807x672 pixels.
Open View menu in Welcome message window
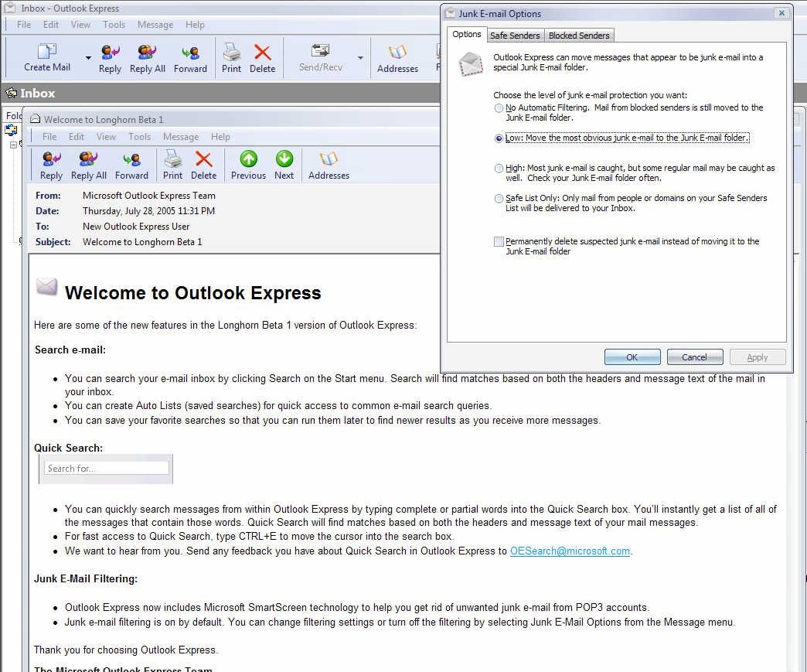coord(106,136)
